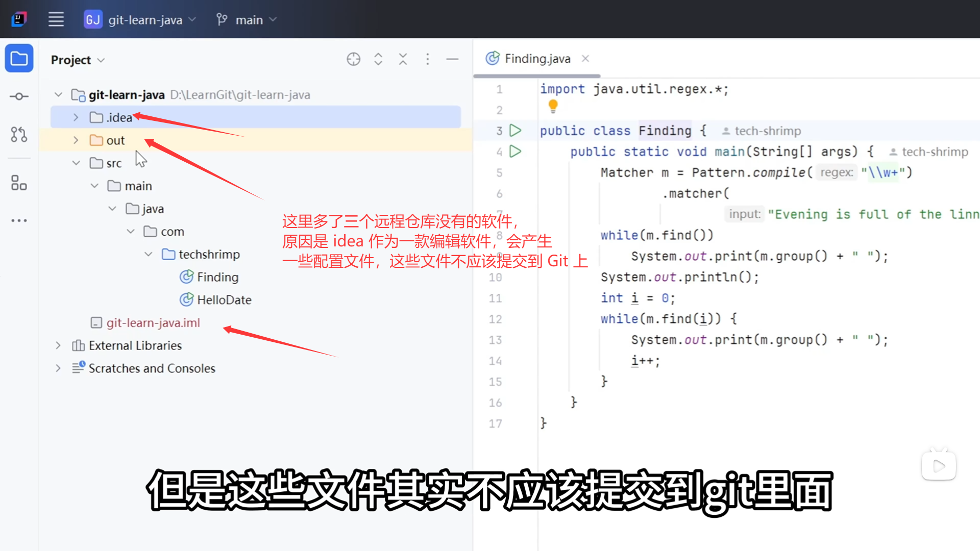Screen dimensions: 980x551
Task: Open Project panel options three-dot menu
Action: coord(428,59)
